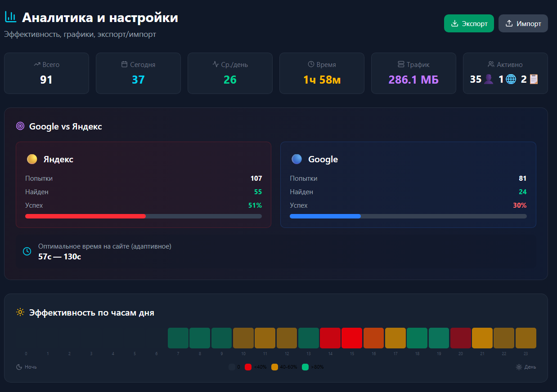Click the calendar icon next to Сегодня
The image size is (557, 392).
[x=125, y=64]
